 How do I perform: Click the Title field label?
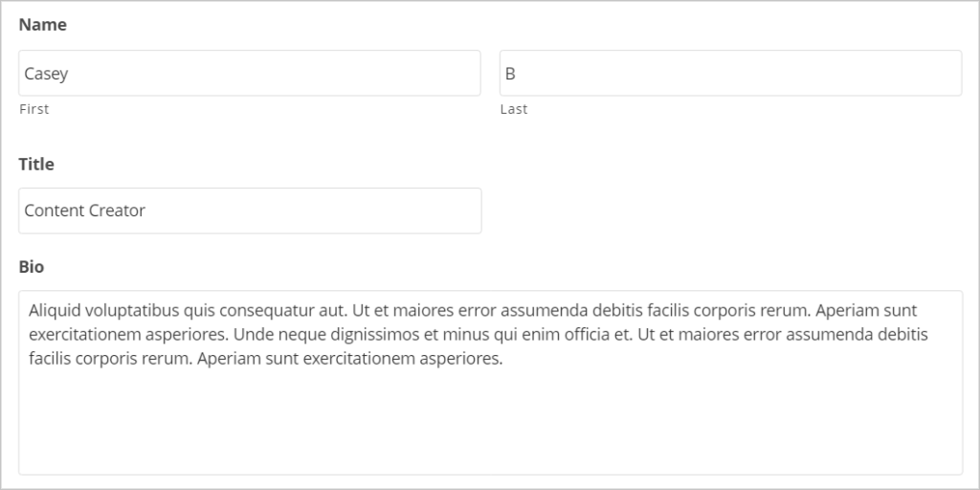(x=36, y=165)
